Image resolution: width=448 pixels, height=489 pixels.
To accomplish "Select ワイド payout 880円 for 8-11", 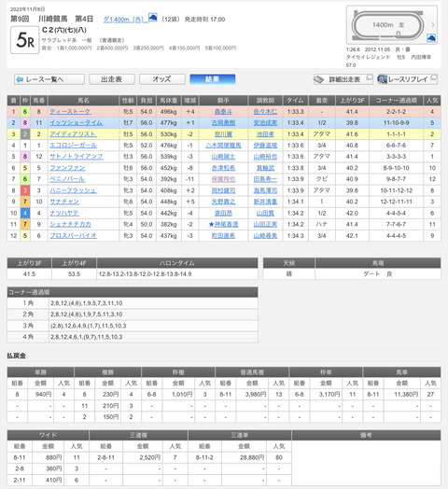I will coord(53,457).
